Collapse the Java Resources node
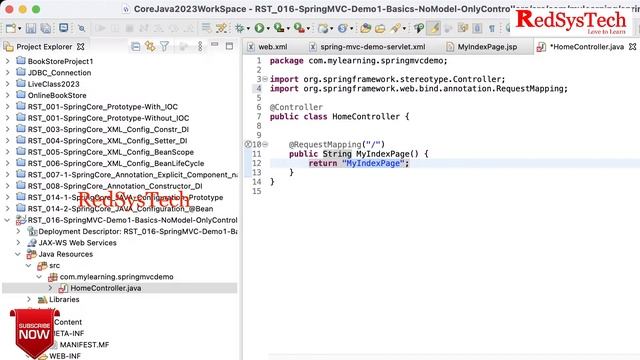 point(18,254)
